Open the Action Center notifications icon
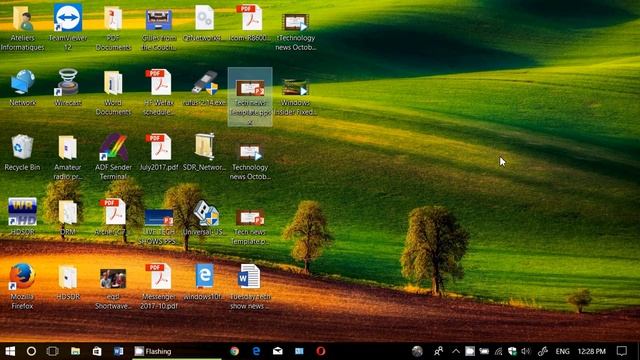 coord(622,351)
